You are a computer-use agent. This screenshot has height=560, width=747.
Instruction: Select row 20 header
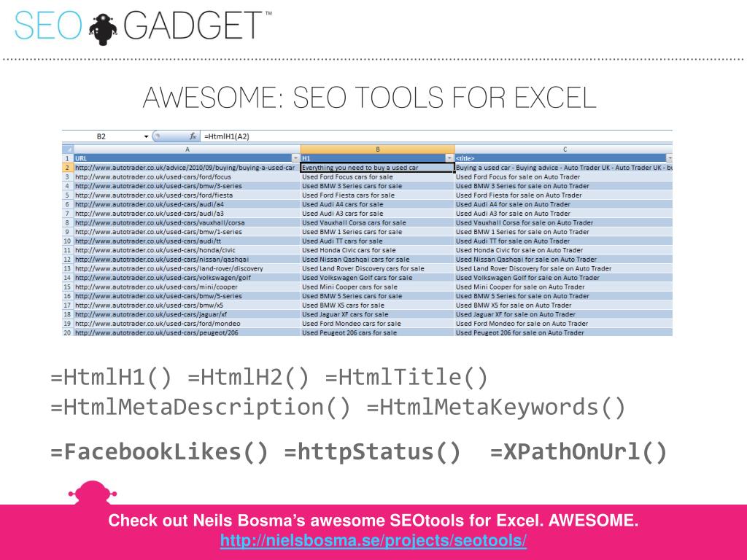(x=68, y=332)
